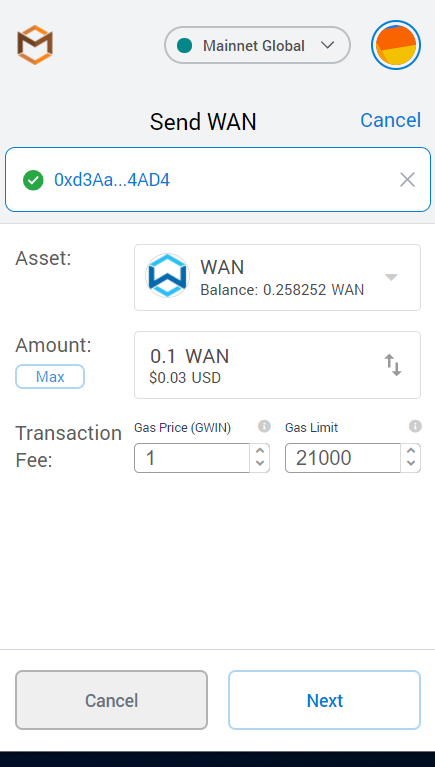Open the Mainnet Global network dropdown
The height and width of the screenshot is (767, 435).
[x=257, y=45]
